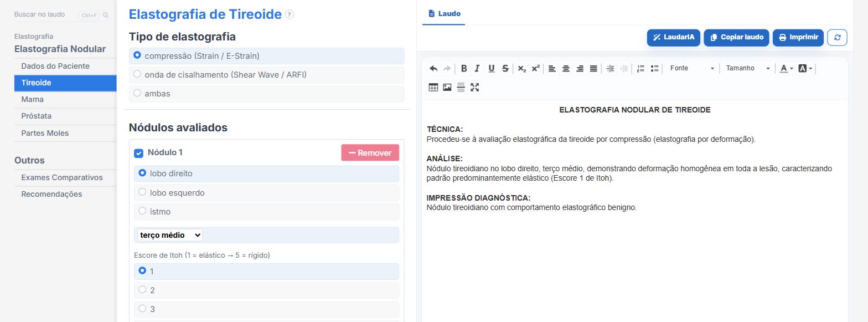Open the Fonte font dropdown
Screen dimensions: 868x322
692,68
